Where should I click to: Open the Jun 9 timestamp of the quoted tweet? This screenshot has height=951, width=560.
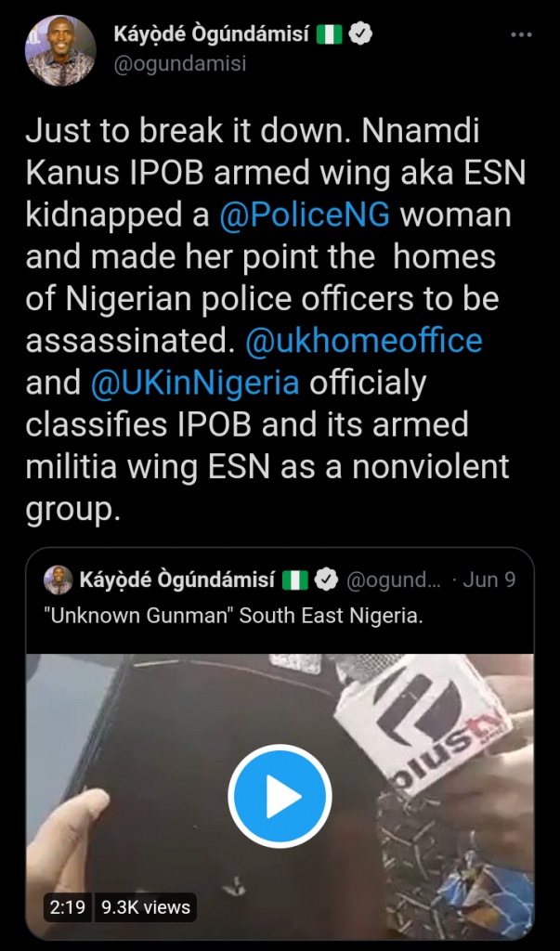coord(488,580)
